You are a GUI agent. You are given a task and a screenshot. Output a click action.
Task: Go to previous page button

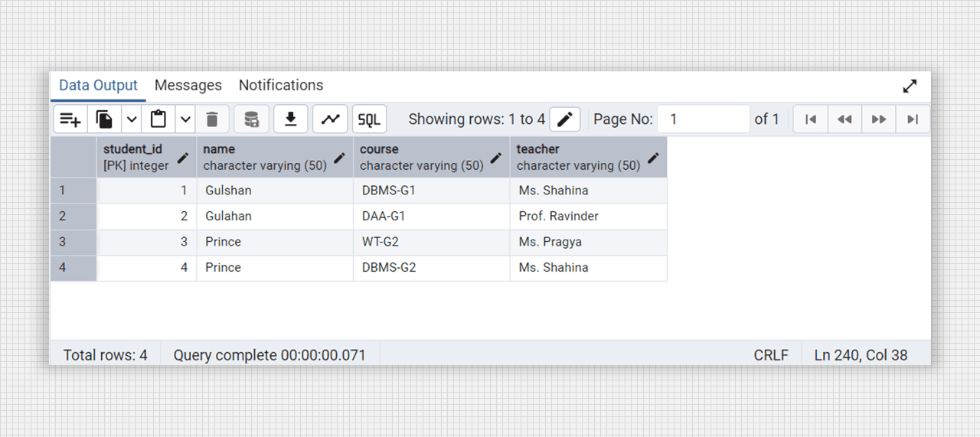tap(844, 119)
